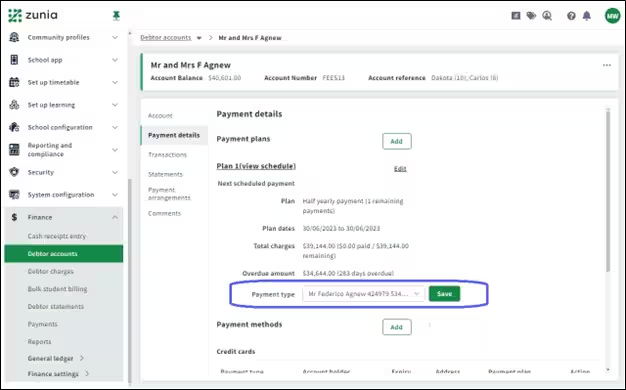Open the notifications bell
This screenshot has height=390, width=626.
coord(586,16)
